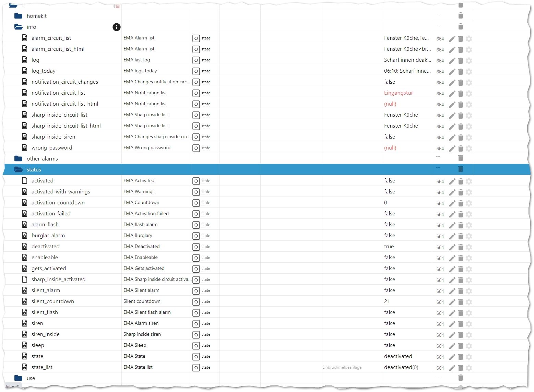Click the 'Einbruchmeldeanlage' room cell
This screenshot has height=392, width=534.
pos(342,367)
